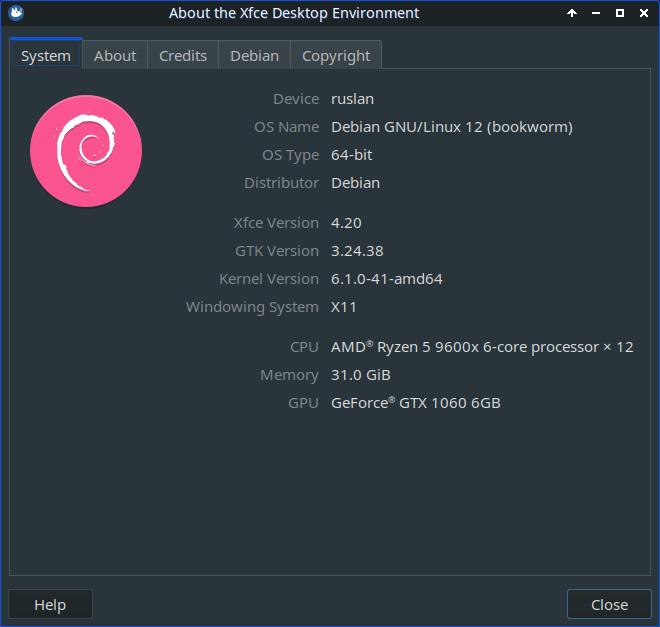Click the 'GPU' label

pyautogui.click(x=303, y=403)
